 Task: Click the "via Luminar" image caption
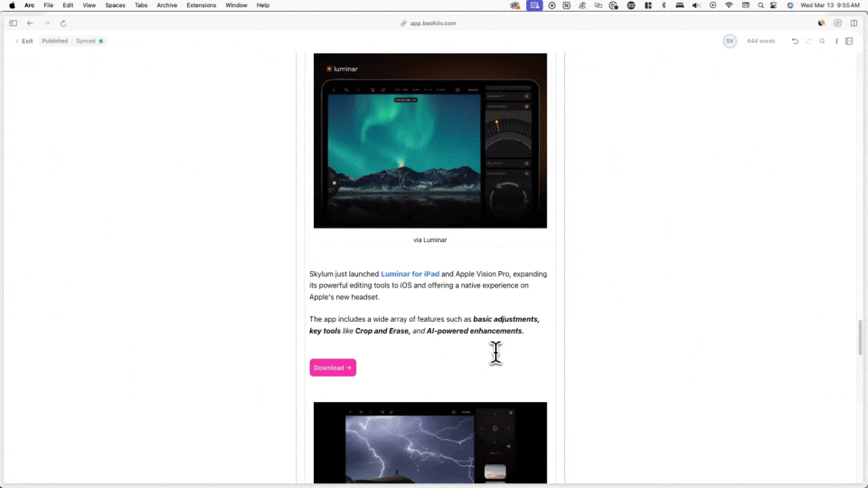[x=430, y=240]
